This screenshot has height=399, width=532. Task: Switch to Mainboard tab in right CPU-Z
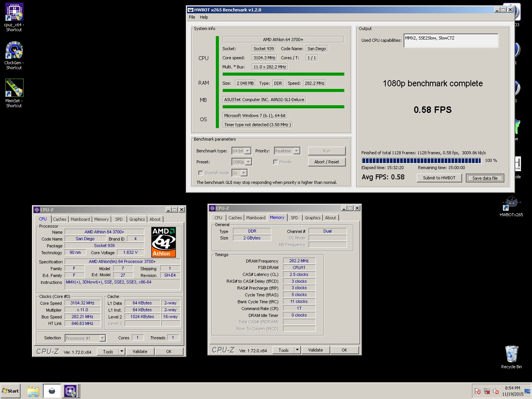[x=256, y=218]
